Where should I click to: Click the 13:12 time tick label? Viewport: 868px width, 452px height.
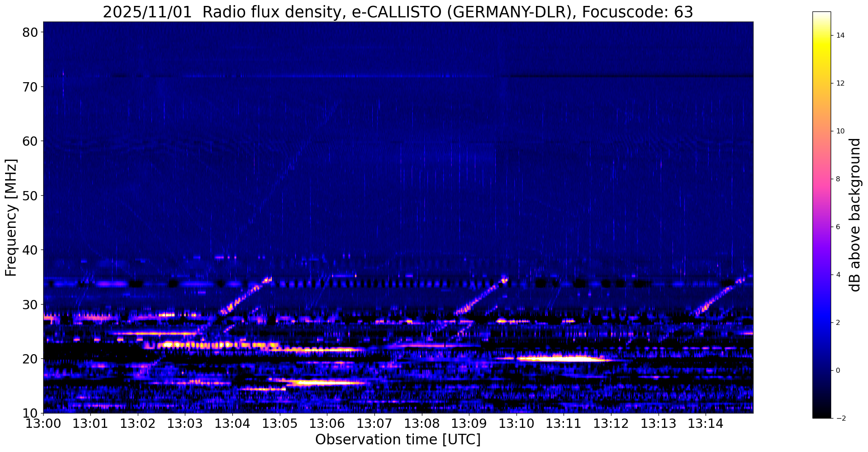tap(611, 424)
